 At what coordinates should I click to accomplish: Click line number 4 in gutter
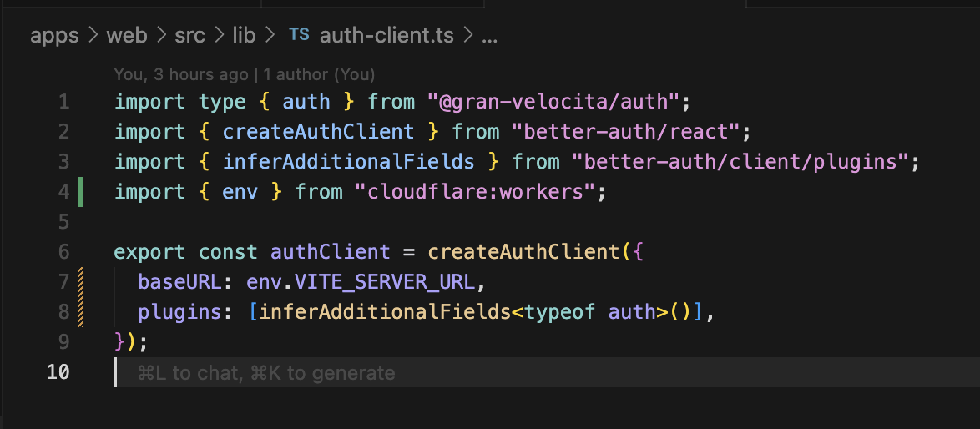(x=63, y=192)
